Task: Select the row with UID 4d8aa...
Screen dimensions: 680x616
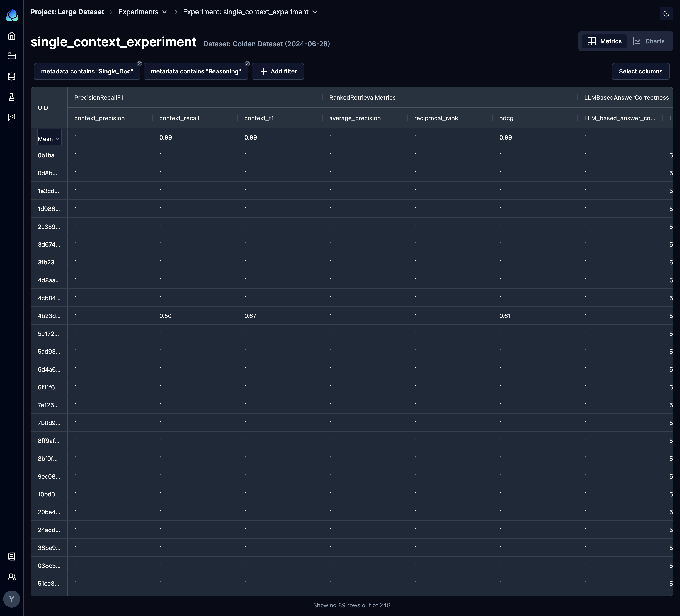Action: pyautogui.click(x=352, y=280)
